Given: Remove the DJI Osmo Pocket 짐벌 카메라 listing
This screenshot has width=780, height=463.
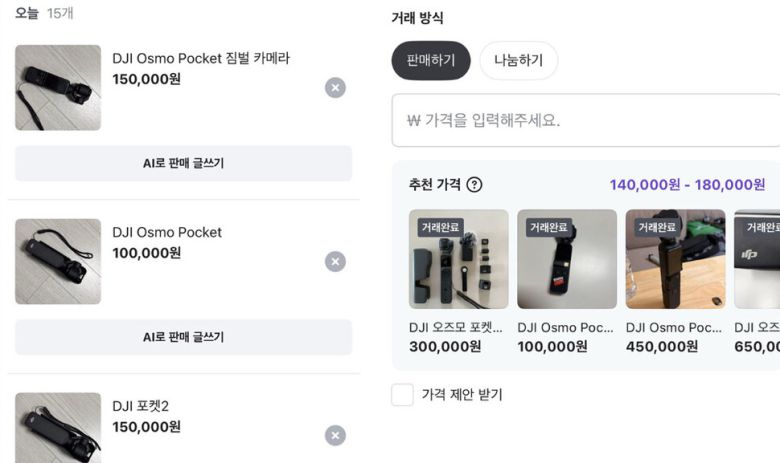Looking at the screenshot, I should pos(336,88).
